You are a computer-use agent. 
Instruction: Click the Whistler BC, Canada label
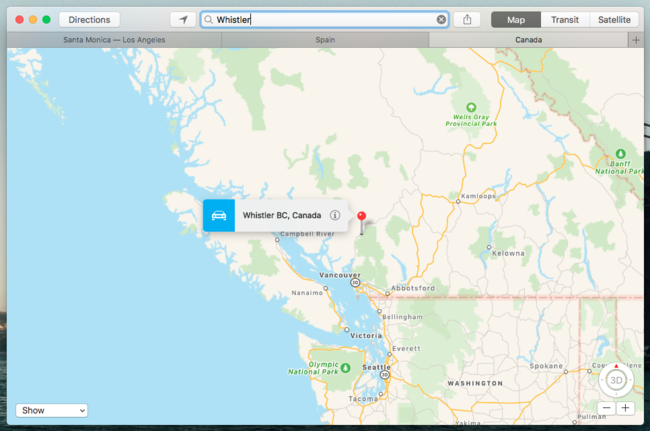coord(282,215)
